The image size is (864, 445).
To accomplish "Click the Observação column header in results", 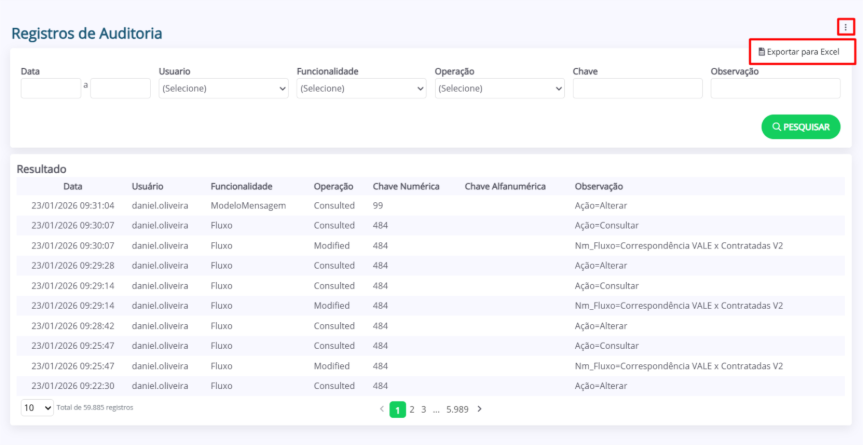I will pos(599,186).
